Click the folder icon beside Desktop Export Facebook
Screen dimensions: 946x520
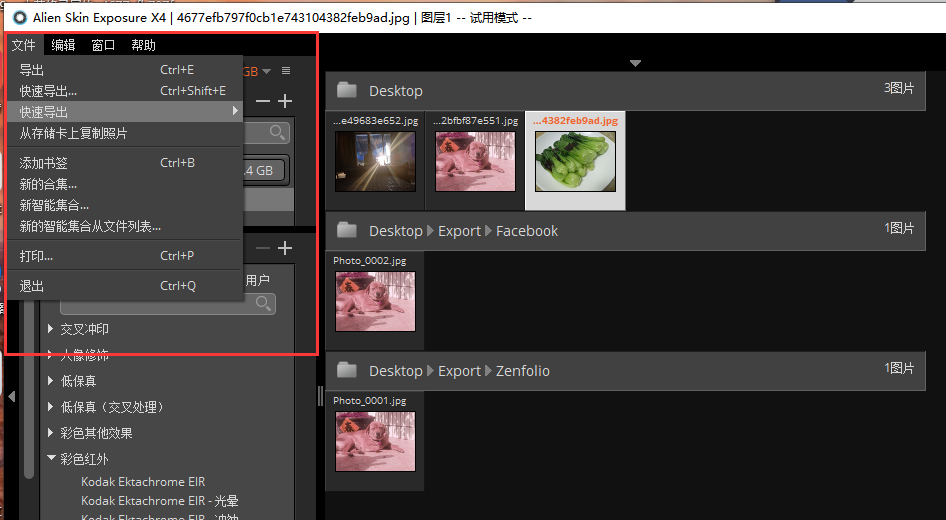coord(347,231)
